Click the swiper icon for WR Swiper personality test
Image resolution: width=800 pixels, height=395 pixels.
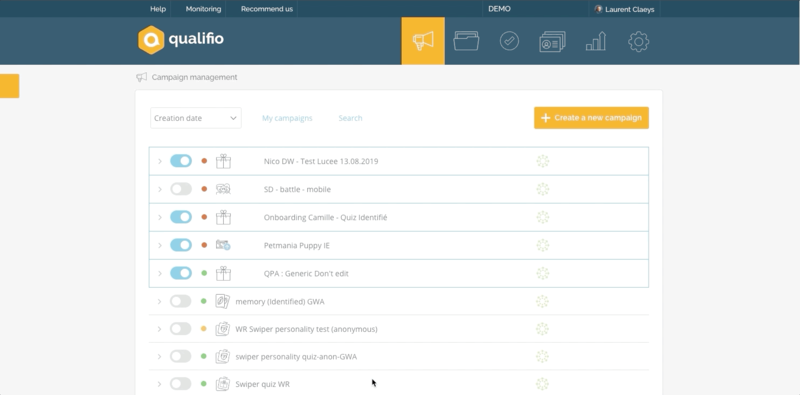tap(222, 329)
